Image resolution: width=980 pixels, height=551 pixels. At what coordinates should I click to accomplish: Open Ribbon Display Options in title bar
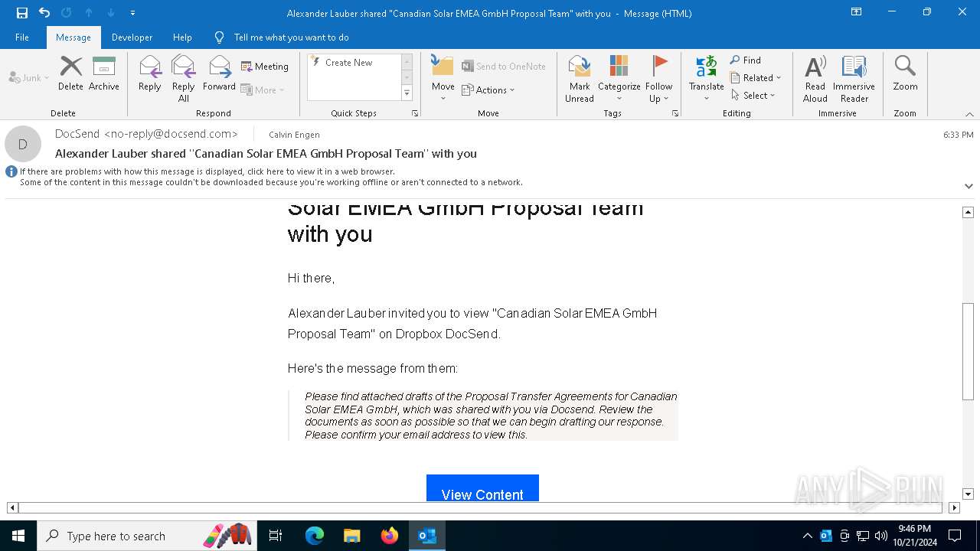point(857,12)
